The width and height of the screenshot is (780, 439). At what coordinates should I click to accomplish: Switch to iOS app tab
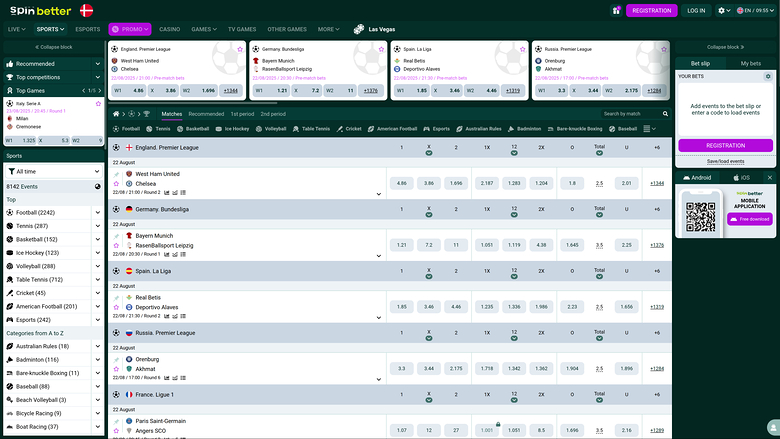point(741,177)
